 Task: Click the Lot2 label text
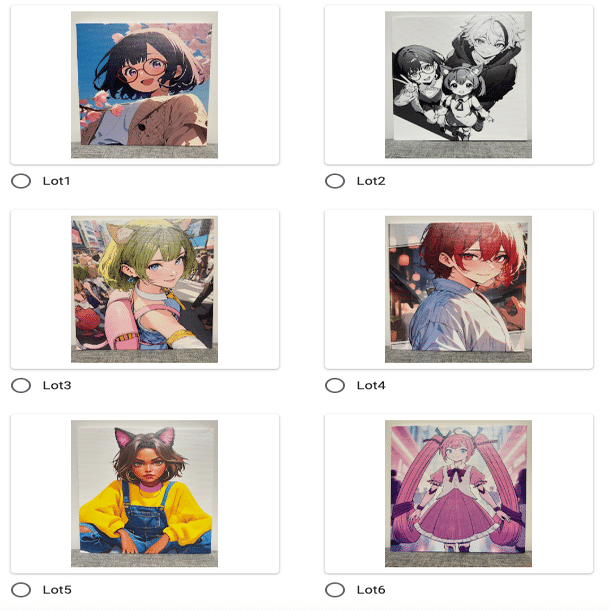371,181
